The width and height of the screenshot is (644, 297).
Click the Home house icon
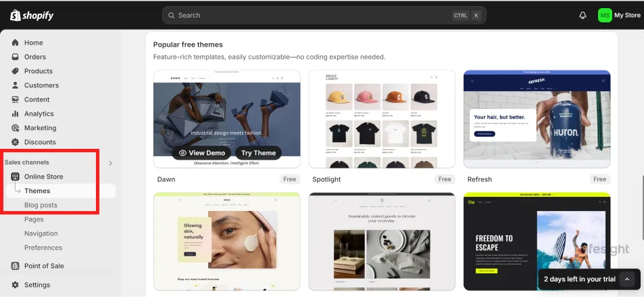pos(15,43)
